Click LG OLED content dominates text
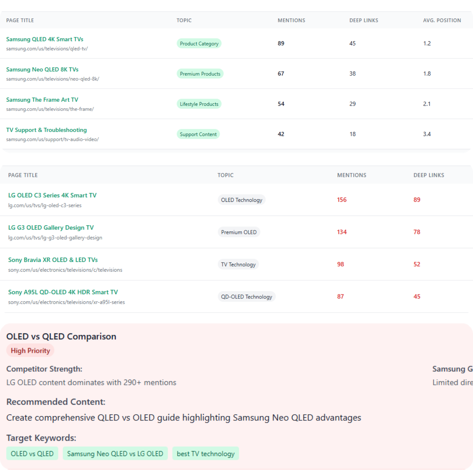 [91, 382]
